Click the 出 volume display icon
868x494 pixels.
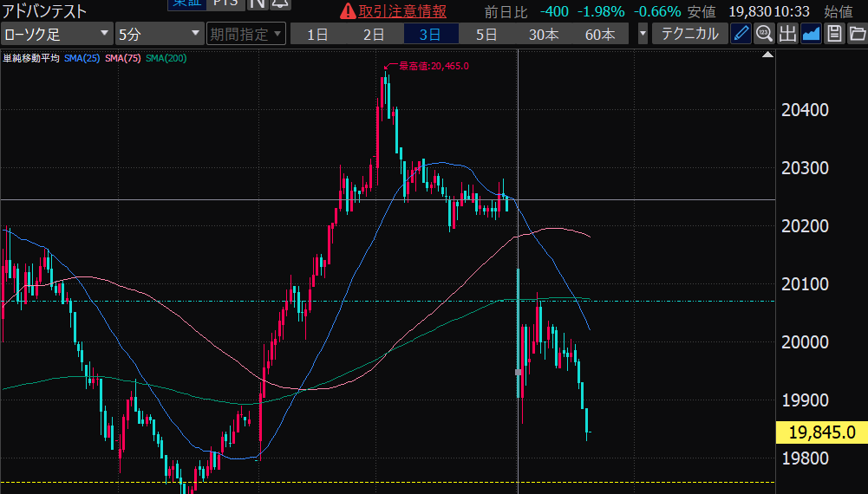pyautogui.click(x=787, y=35)
